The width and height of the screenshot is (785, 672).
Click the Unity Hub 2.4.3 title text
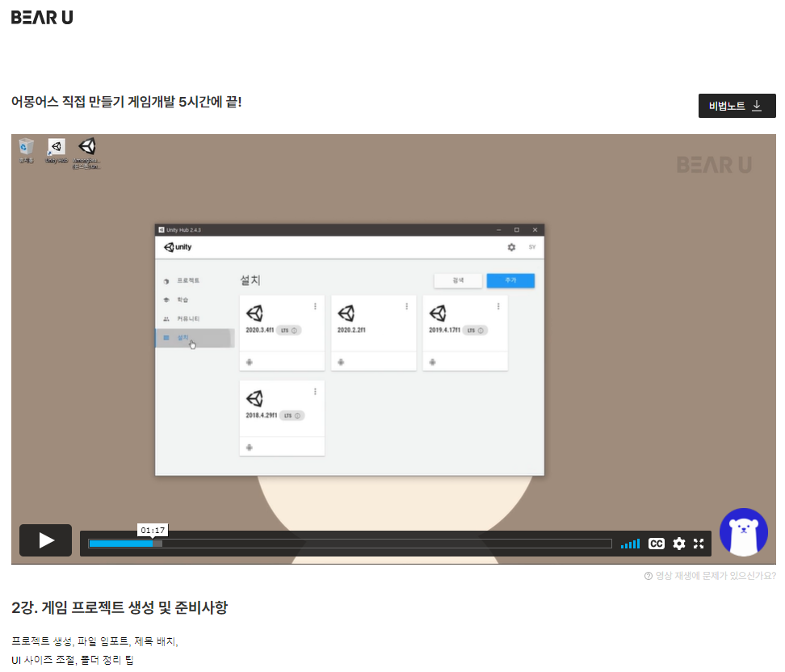pyautogui.click(x=183, y=230)
